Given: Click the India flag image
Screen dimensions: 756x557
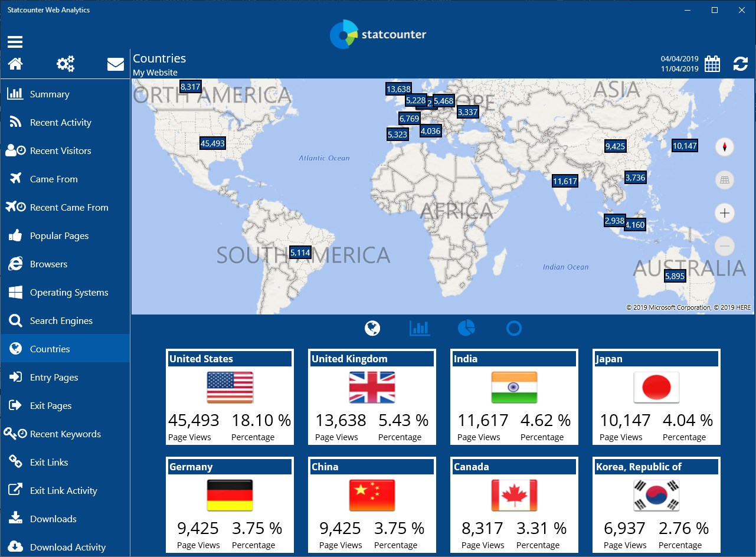Looking at the screenshot, I should (x=514, y=387).
